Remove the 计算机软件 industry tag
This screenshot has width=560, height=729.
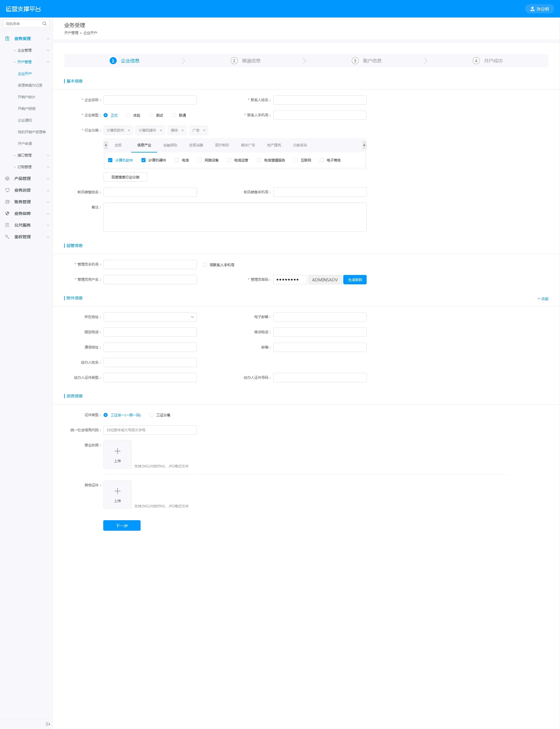tap(129, 131)
